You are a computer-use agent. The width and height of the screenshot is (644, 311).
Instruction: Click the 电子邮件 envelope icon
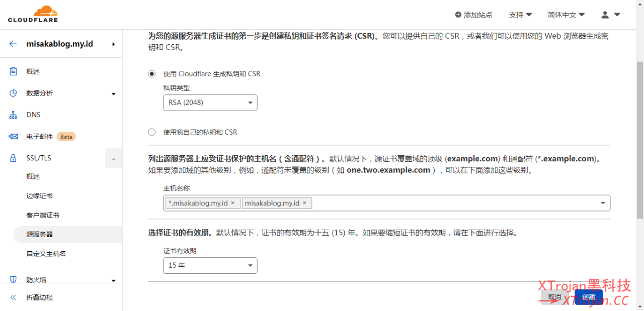[14, 137]
